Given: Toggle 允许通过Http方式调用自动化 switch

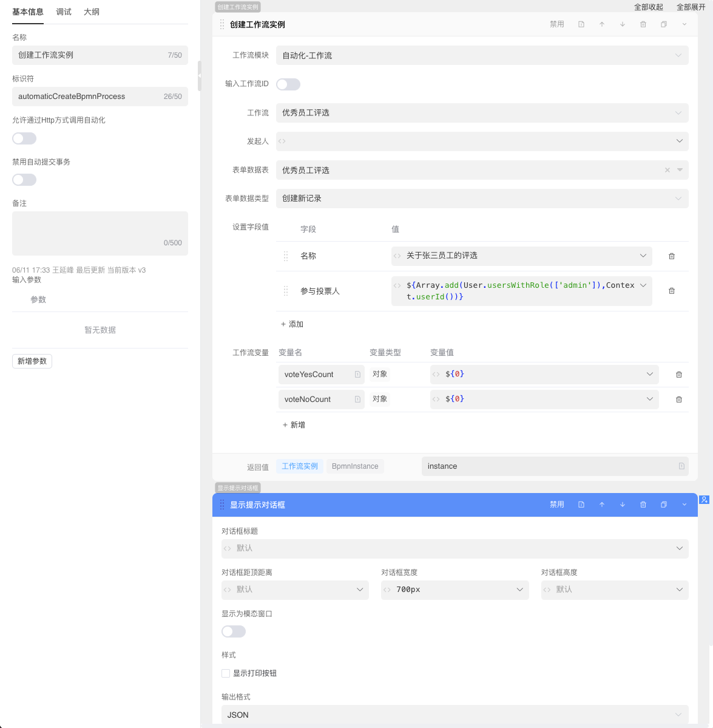Looking at the screenshot, I should click(x=24, y=138).
